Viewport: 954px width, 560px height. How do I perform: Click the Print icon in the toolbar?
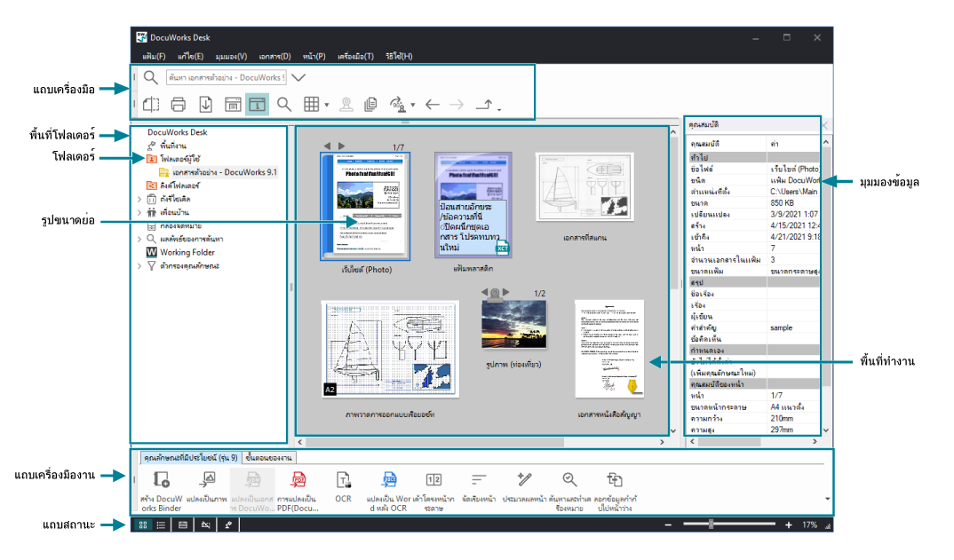[x=178, y=104]
